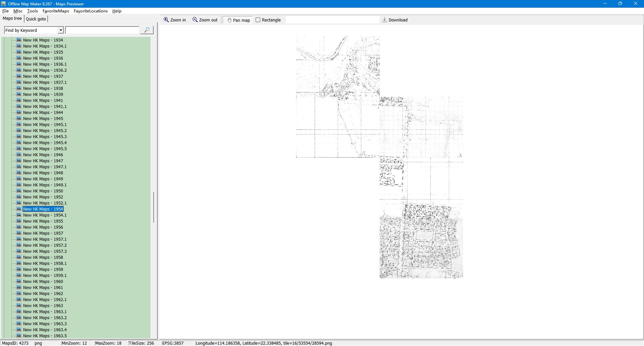Click the Zoom in magnifier icon
This screenshot has height=346, width=644.
coord(166,20)
